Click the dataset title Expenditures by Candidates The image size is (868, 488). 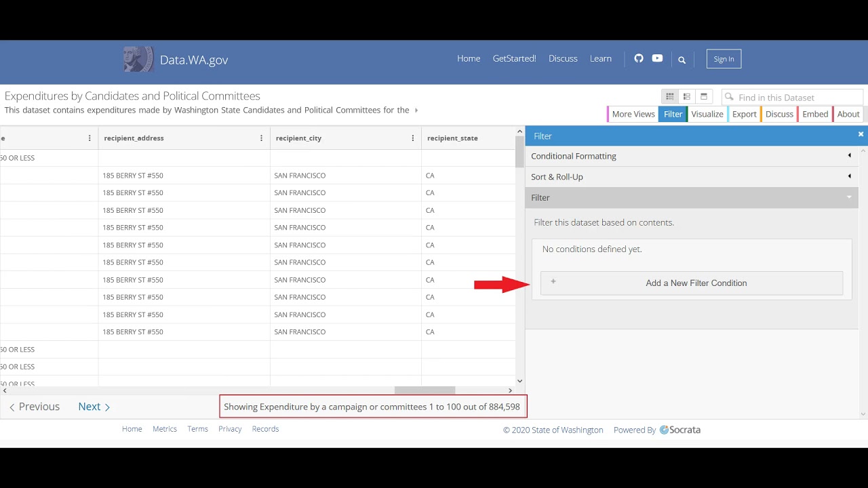(132, 96)
